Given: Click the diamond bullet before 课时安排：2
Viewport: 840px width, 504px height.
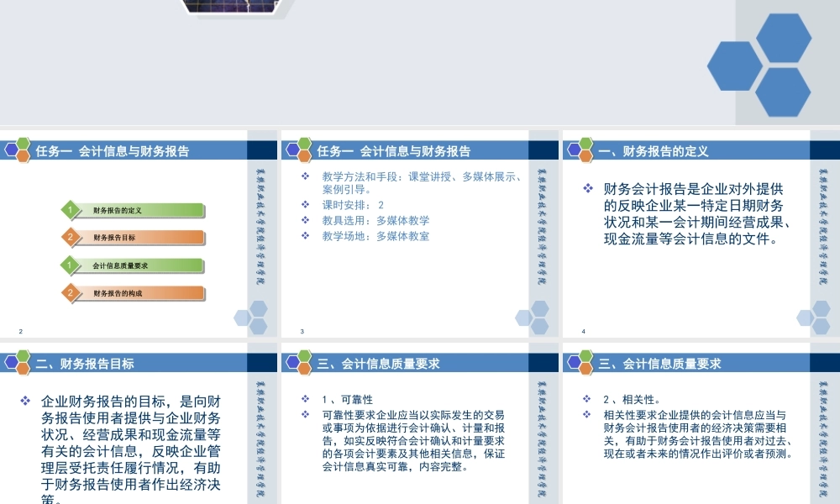Looking at the screenshot, I should [304, 202].
